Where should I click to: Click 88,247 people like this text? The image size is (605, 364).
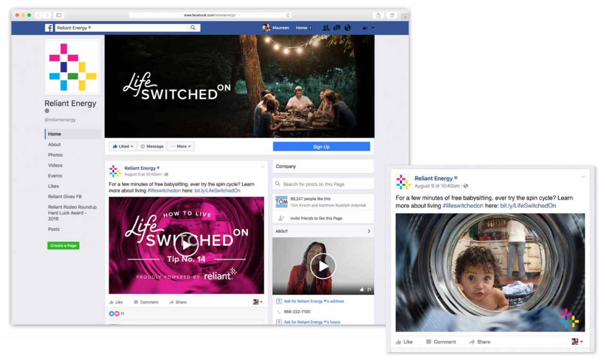[311, 199]
